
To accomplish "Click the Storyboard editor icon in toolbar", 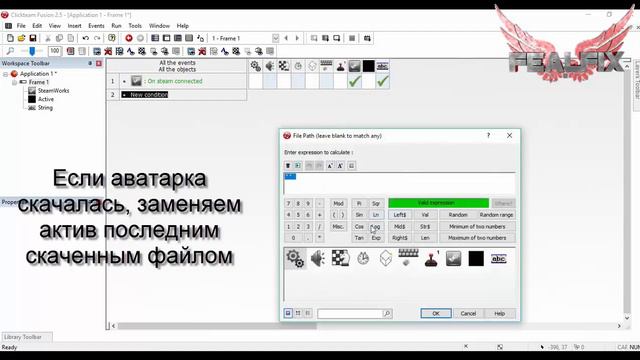I will [x=155, y=38].
